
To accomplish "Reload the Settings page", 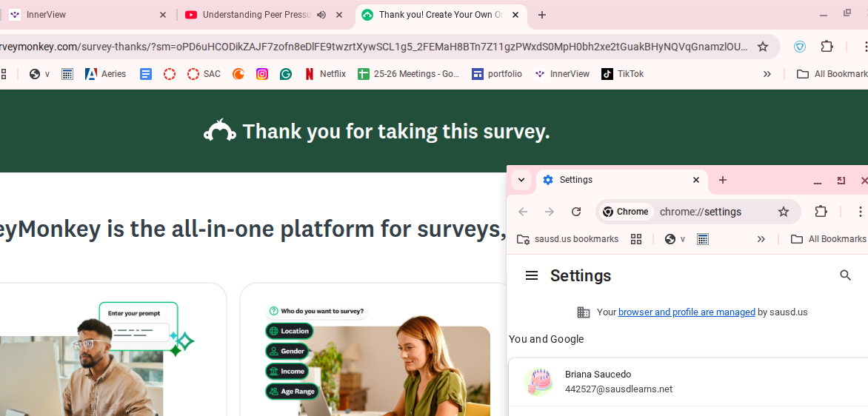I will click(x=576, y=212).
